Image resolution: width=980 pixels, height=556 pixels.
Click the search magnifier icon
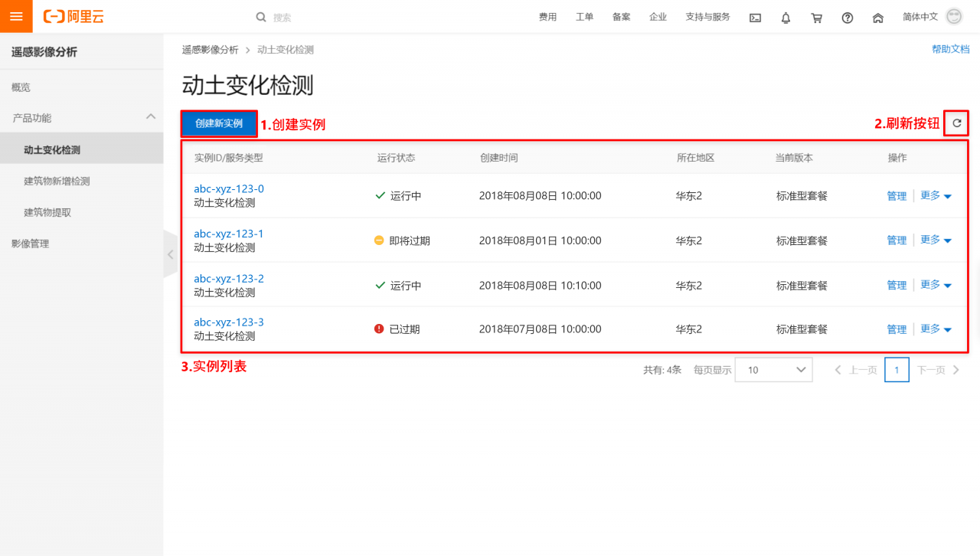261,17
